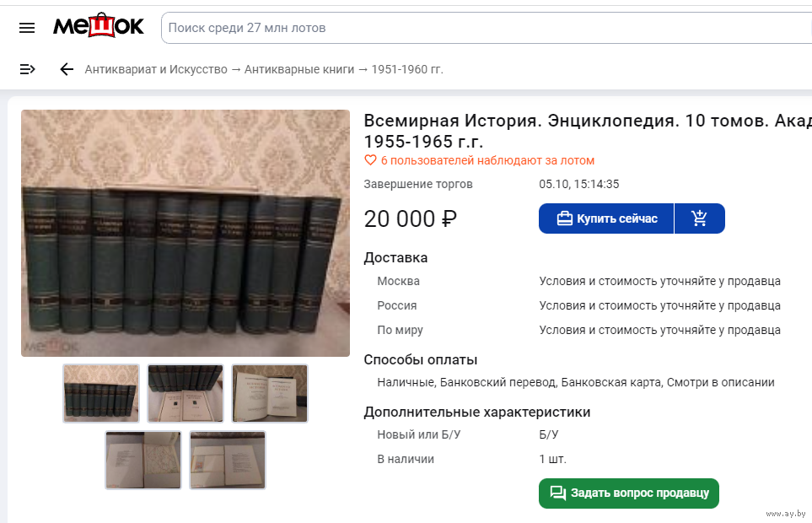Open the hamburger main menu
The height and width of the screenshot is (523, 812).
point(27,28)
